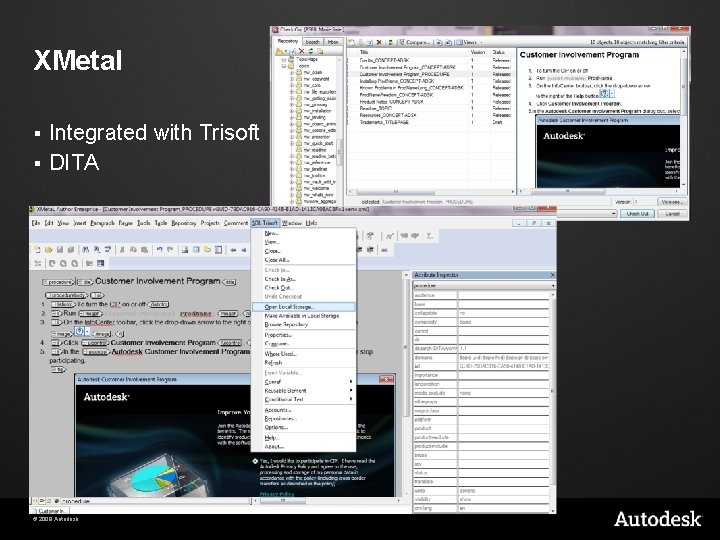Image resolution: width=720 pixels, height=540 pixels.
Task: Choose Make Available in Local Storage
Action: 304,316
